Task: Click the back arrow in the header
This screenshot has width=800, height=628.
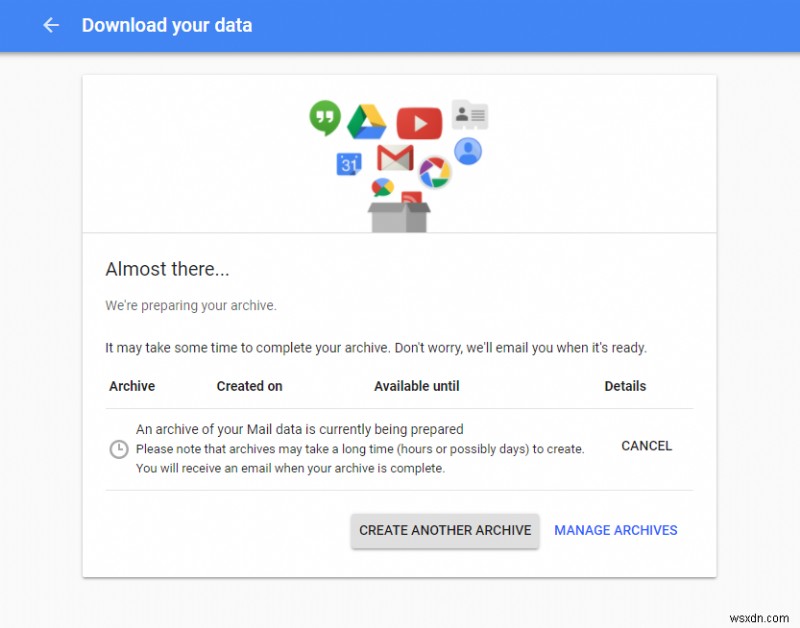Action: pos(51,25)
